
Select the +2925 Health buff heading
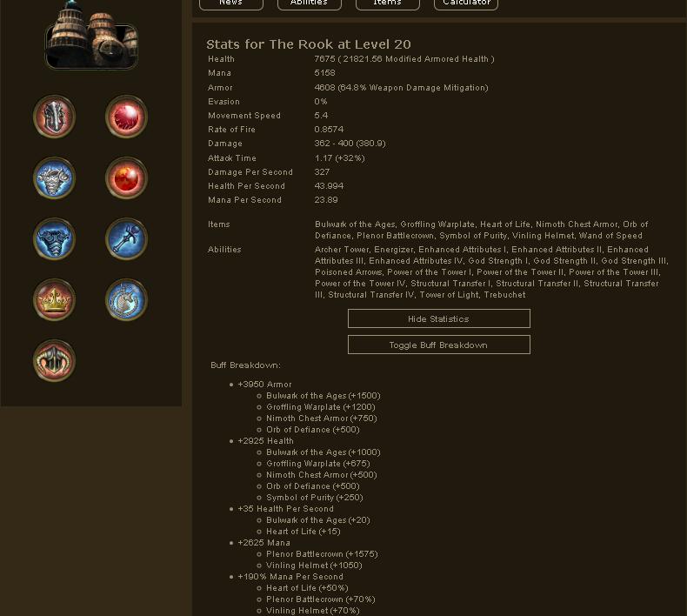point(265,441)
